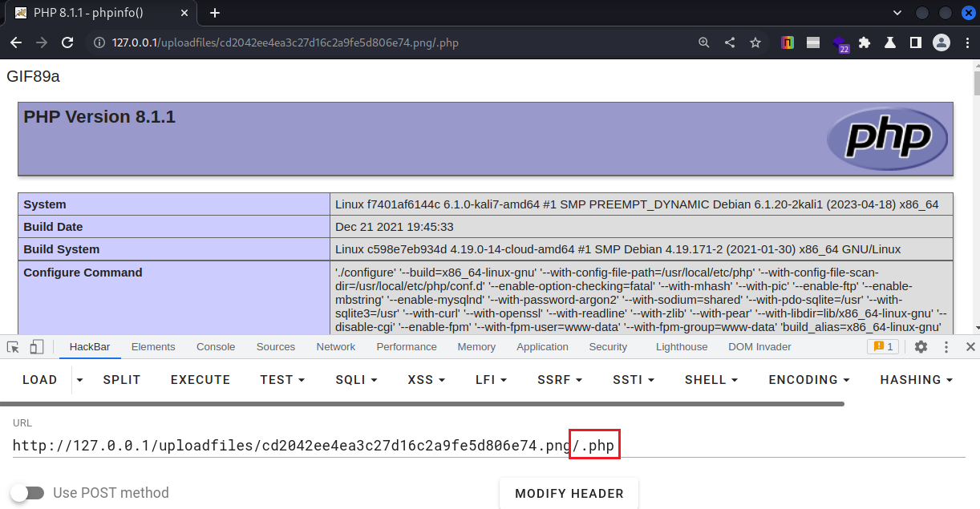Click the 'GIF89a' text at page top
Image resolution: width=980 pixels, height=509 pixels.
click(x=33, y=77)
